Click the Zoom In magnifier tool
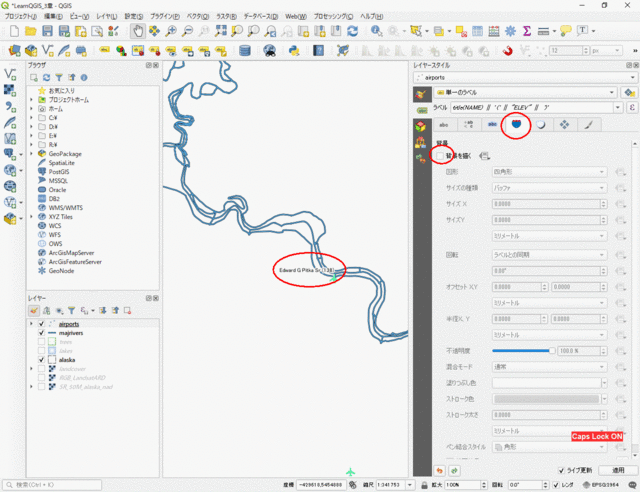The image size is (640, 492). [x=171, y=31]
